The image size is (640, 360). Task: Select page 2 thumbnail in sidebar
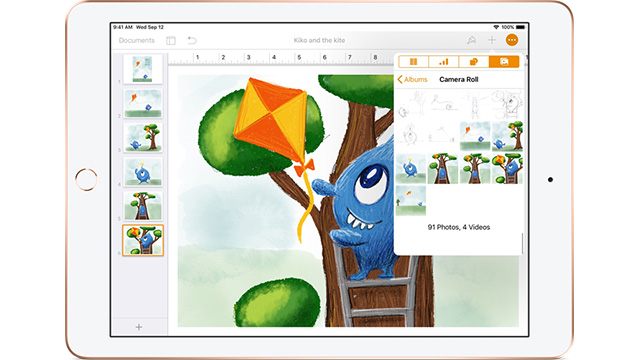pyautogui.click(x=143, y=103)
